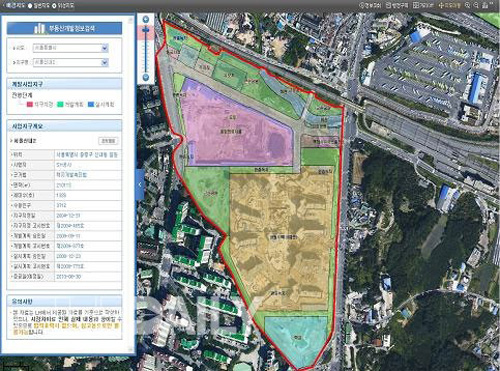Click the pink 지구지정 legend swatch
500x371 pixels.
click(x=30, y=105)
